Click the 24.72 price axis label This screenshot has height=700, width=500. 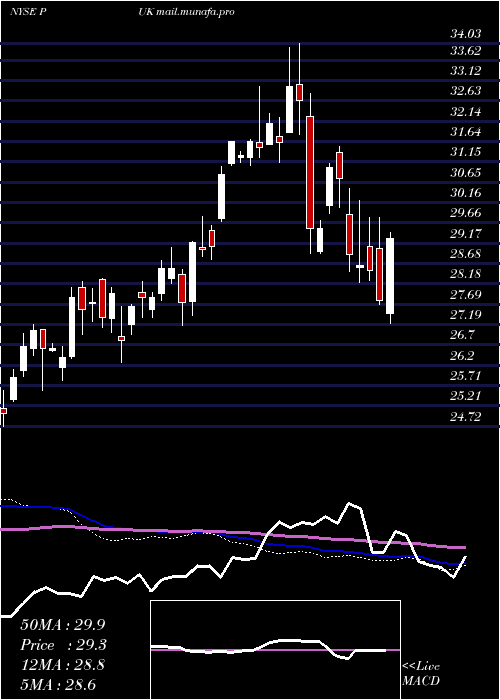[x=466, y=417]
